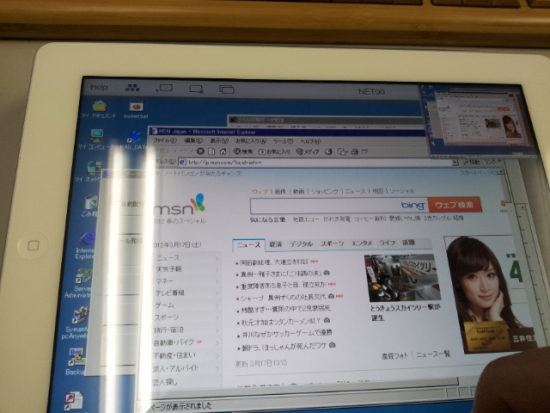Click the IE Home toolbar icon
Screen dimensions: 550x413
(223, 152)
